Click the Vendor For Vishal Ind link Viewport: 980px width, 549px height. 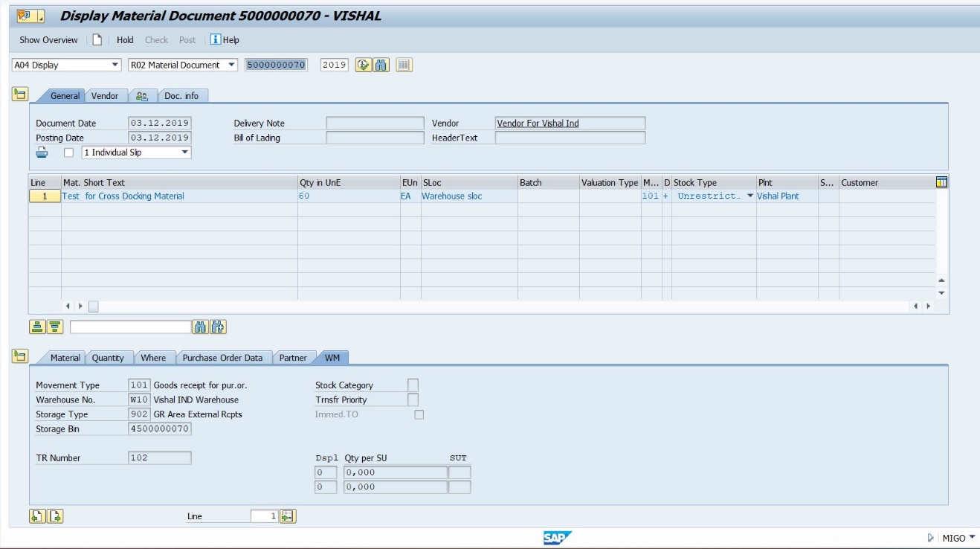coord(538,123)
